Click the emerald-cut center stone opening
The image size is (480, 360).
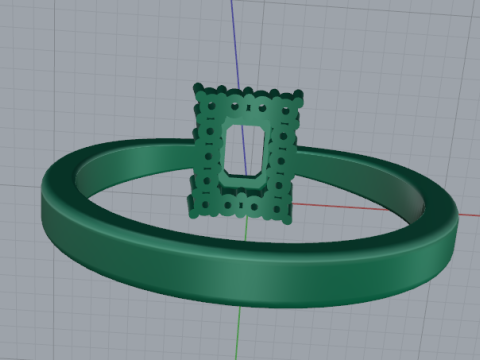click(x=245, y=151)
